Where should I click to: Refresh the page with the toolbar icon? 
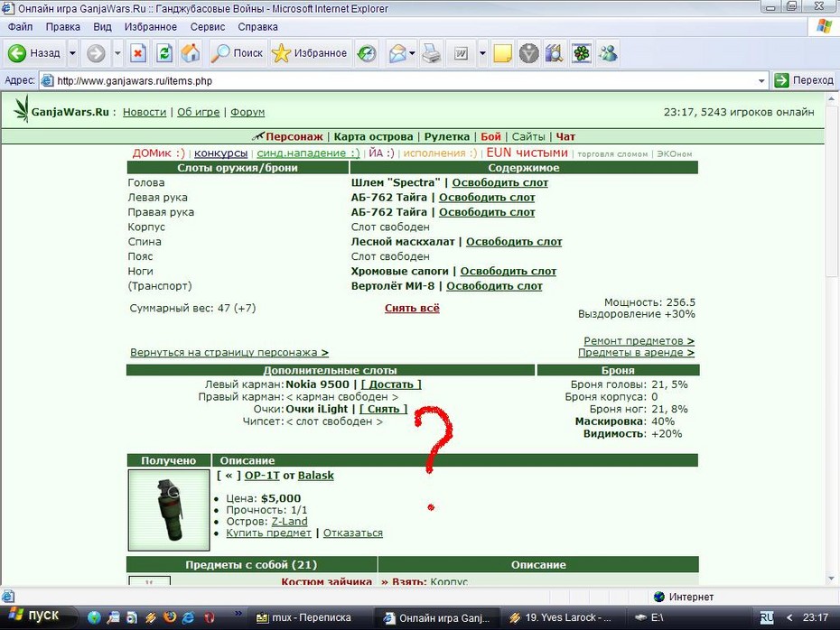coord(163,53)
